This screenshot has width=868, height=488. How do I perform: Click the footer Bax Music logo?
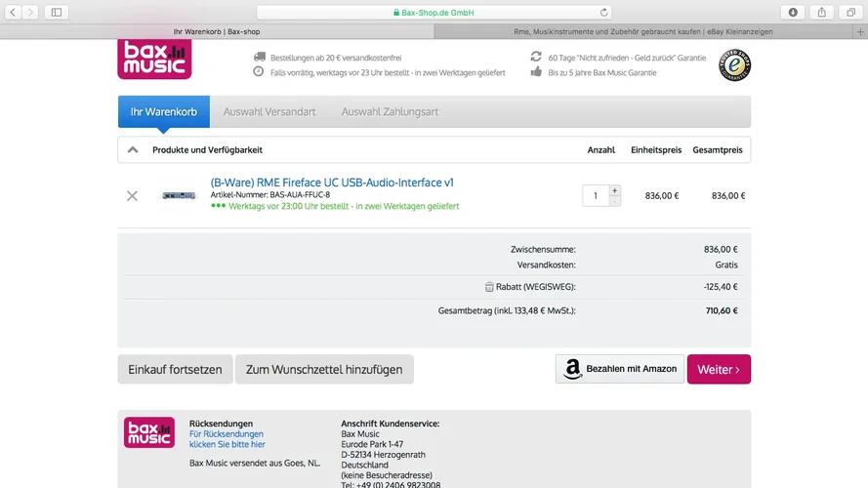149,432
